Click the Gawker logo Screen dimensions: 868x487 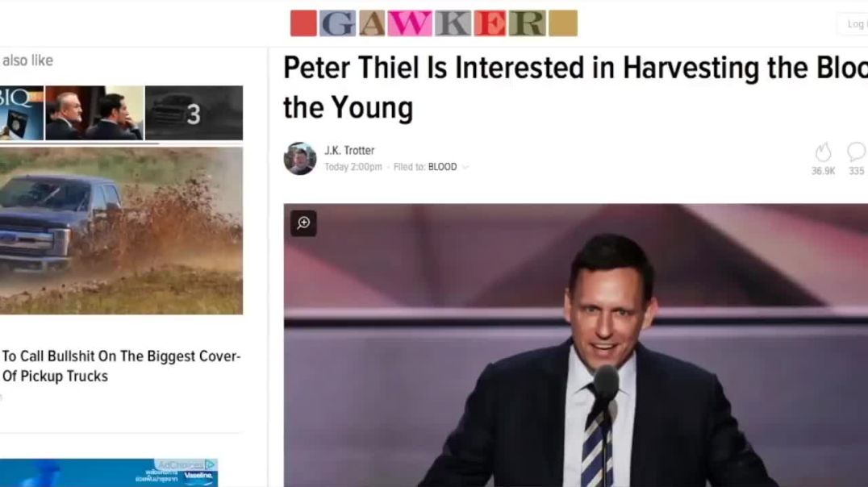(x=433, y=23)
